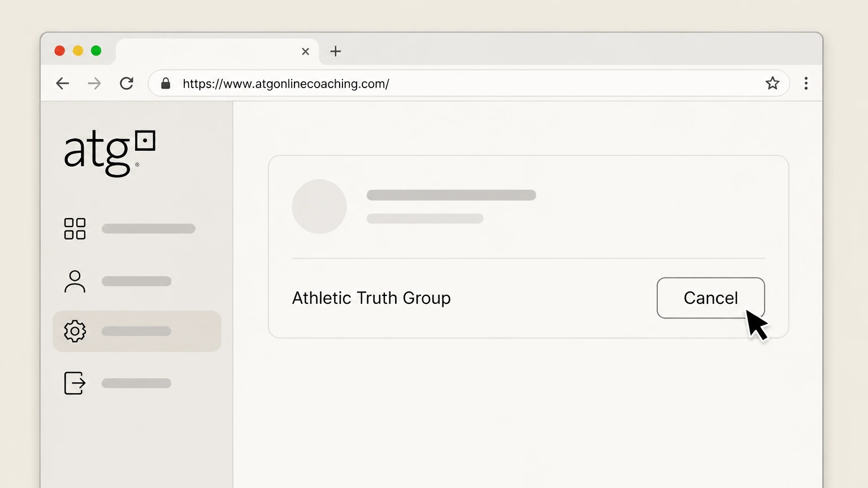The image size is (868, 488).
Task: Open a new tab with plus button
Action: coord(336,51)
